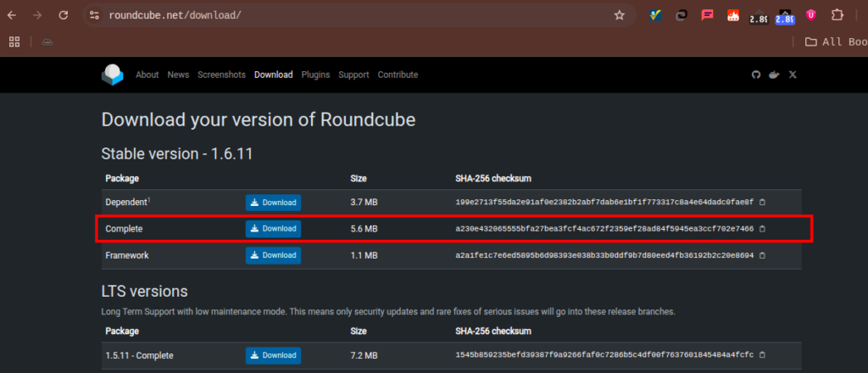
Task: Open the cloud bookmark icon
Action: click(x=47, y=42)
